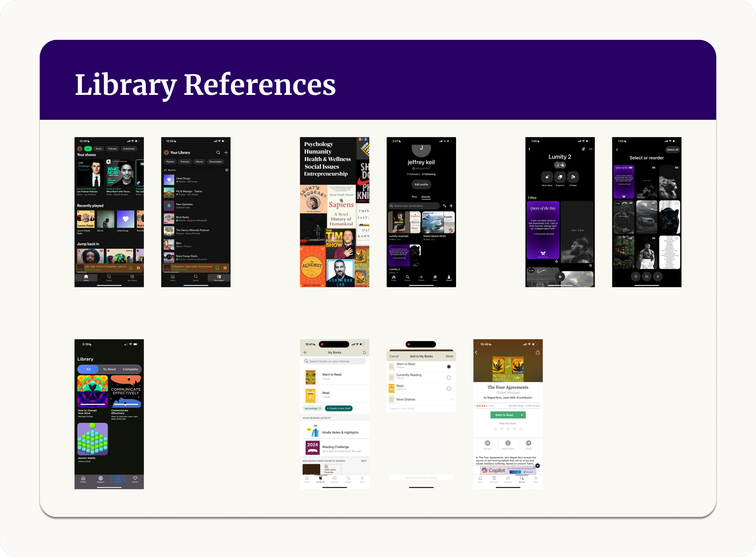Click the share icon on The Four Agreements page
This screenshot has width=756, height=557.
[x=538, y=352]
